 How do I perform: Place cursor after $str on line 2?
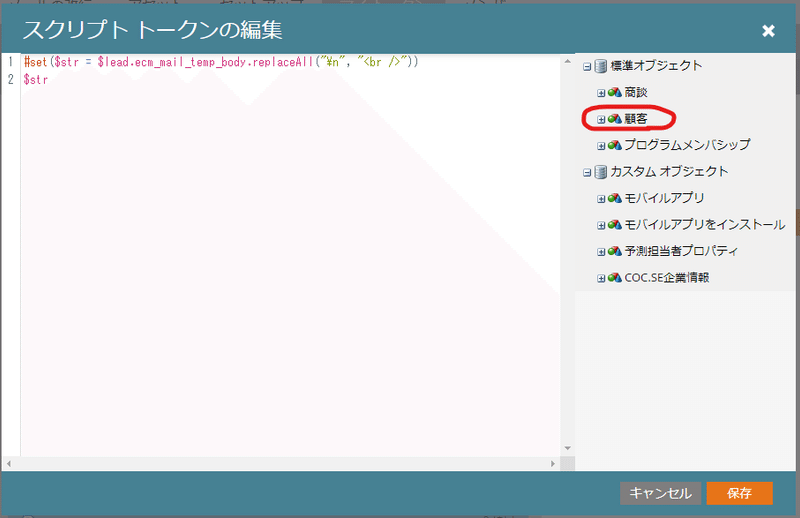48,80
